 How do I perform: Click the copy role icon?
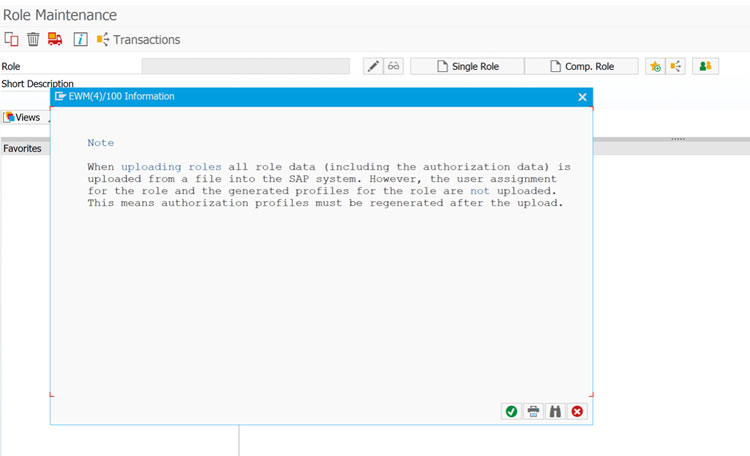[12, 39]
